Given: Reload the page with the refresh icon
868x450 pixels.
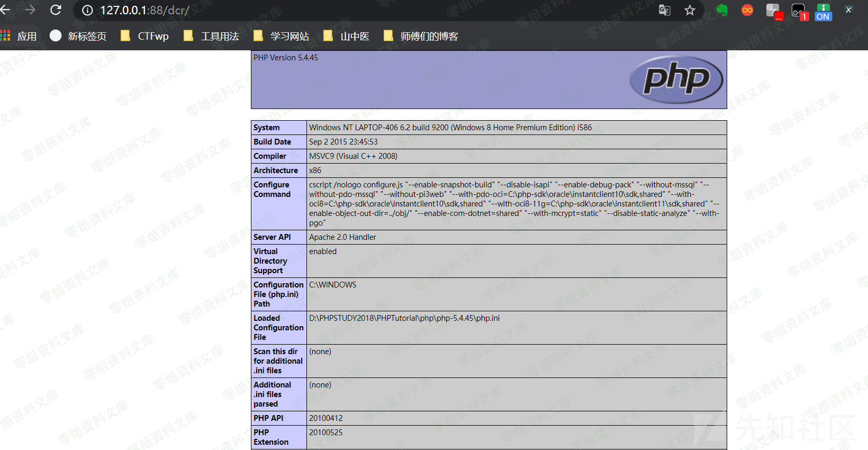Looking at the screenshot, I should click(56, 10).
